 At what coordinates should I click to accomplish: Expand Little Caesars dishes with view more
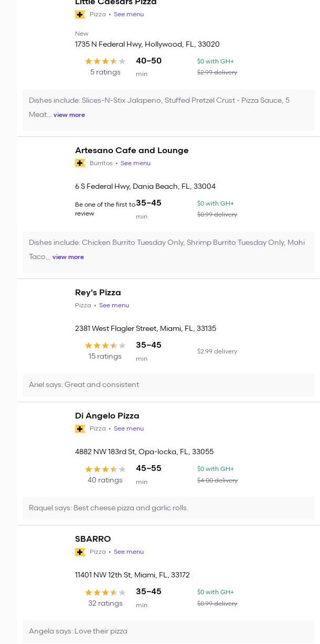click(x=69, y=115)
